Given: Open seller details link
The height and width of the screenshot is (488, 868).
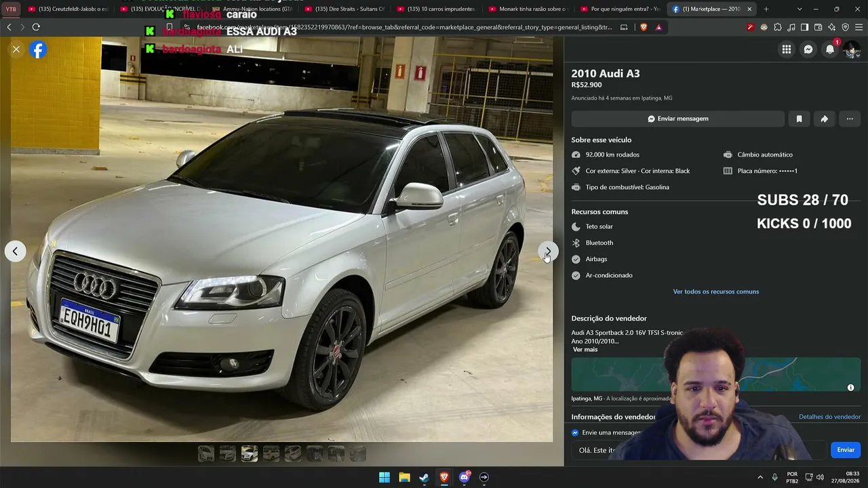Looking at the screenshot, I should (829, 417).
